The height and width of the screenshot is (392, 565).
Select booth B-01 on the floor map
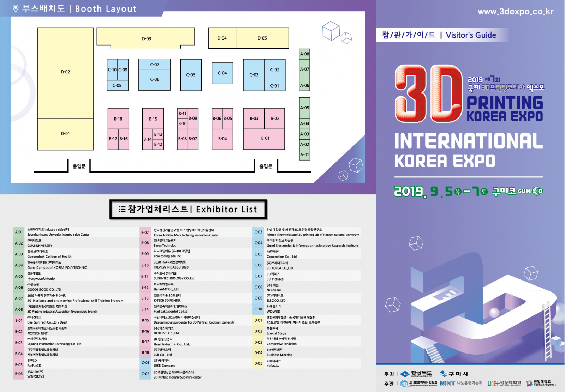tap(264, 139)
